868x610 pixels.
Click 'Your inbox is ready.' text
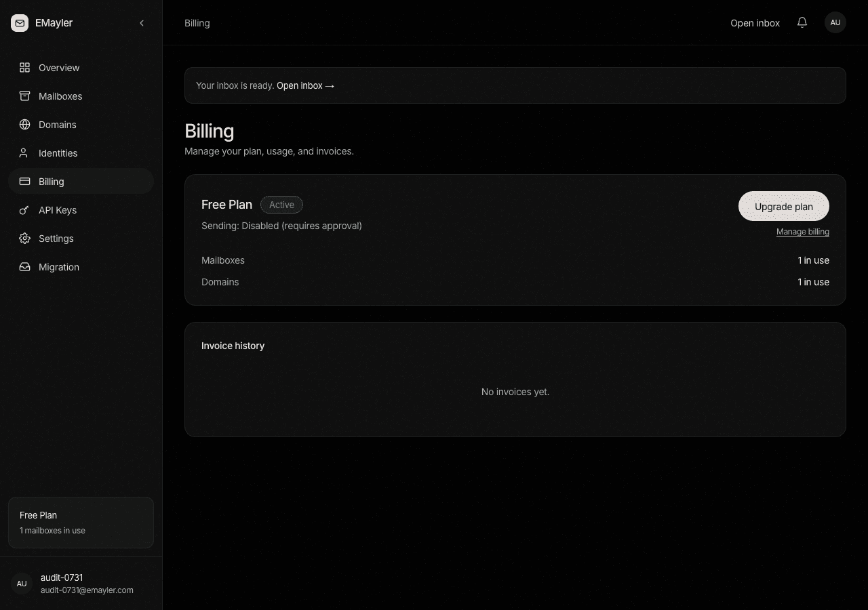235,85
